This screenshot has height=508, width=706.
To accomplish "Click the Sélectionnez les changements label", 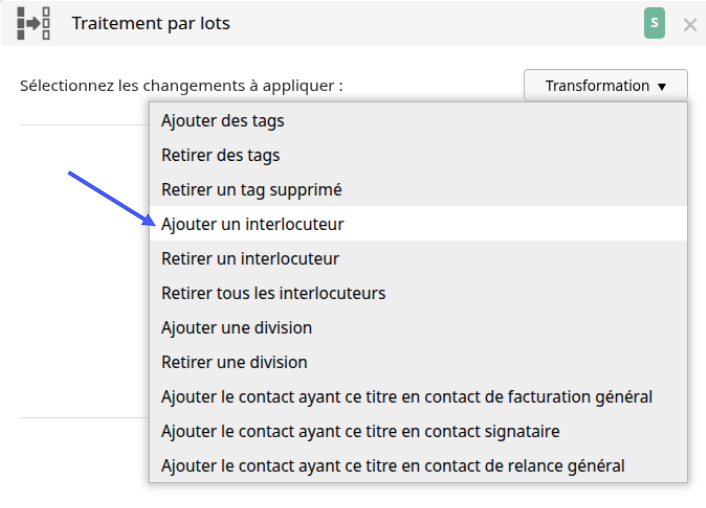I will pyautogui.click(x=181, y=86).
